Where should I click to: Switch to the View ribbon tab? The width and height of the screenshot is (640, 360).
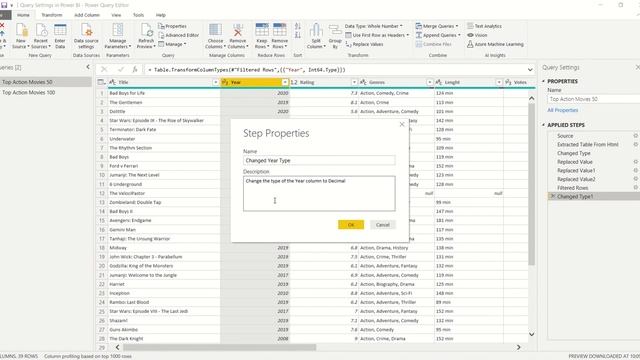(x=116, y=15)
